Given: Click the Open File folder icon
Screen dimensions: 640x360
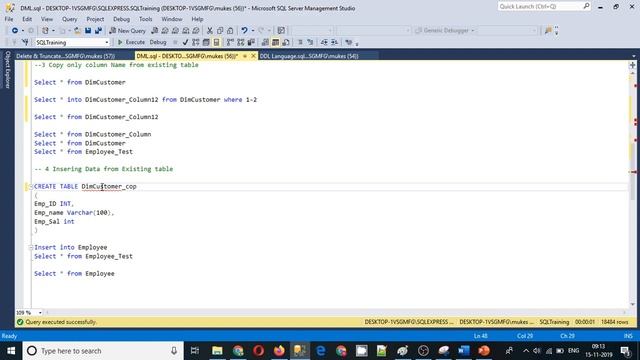Looking at the screenshot, I should pyautogui.click(x=77, y=31).
